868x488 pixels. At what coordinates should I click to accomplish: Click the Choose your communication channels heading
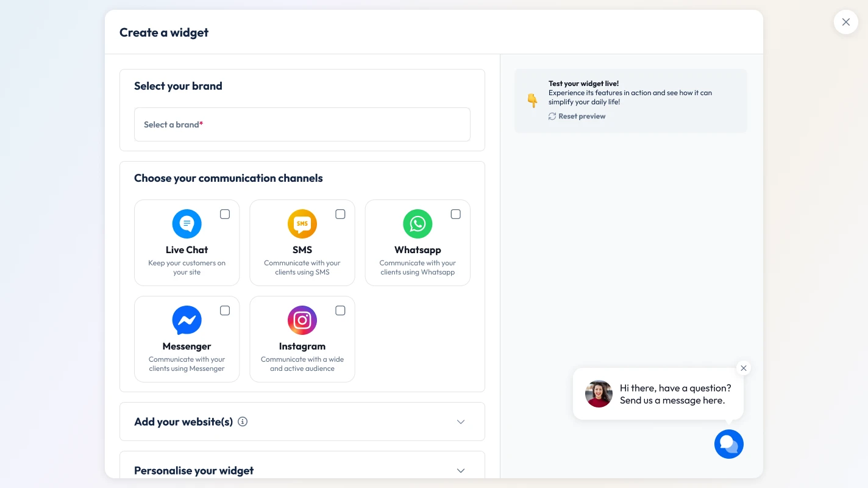coord(229,178)
